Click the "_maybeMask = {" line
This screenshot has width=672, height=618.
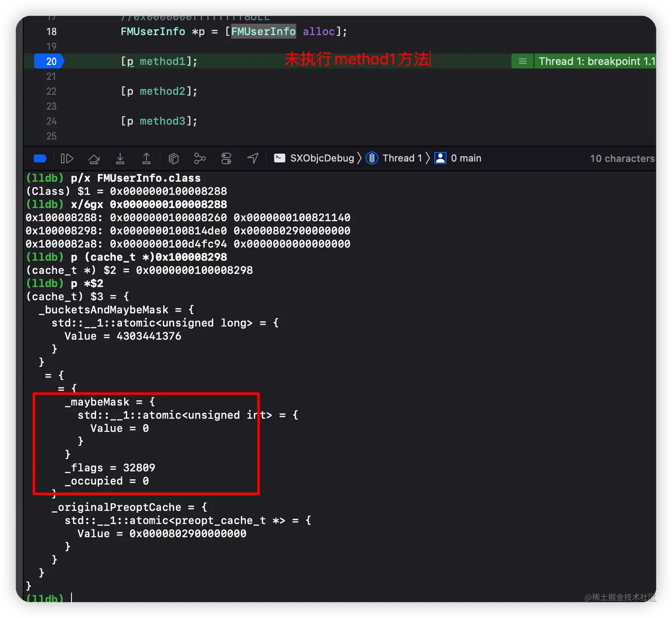pyautogui.click(x=110, y=402)
